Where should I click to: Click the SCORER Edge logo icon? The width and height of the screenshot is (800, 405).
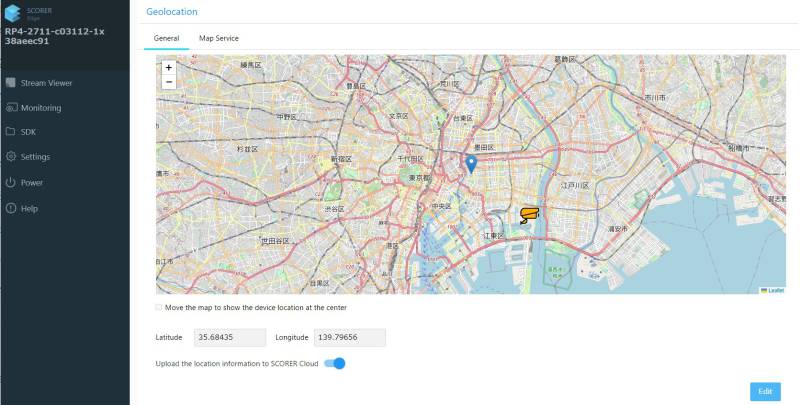12,13
